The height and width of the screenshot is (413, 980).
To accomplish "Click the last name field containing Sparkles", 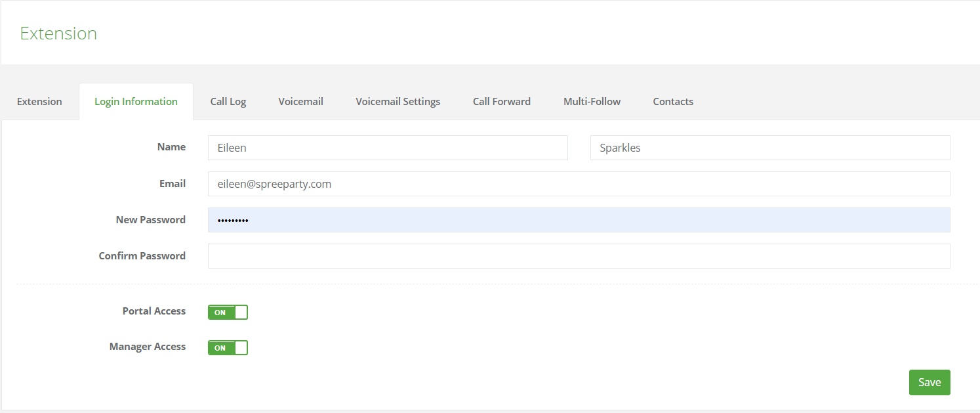I will tap(770, 148).
